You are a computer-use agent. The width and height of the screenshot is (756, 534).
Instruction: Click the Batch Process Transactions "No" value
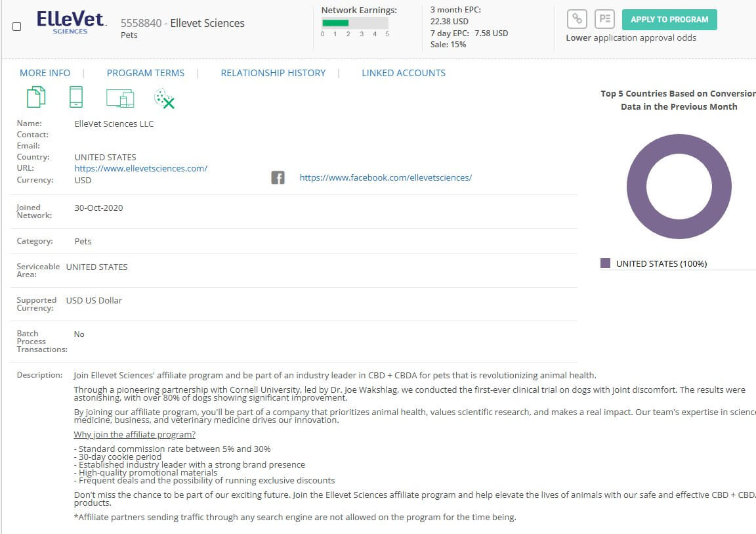click(79, 334)
